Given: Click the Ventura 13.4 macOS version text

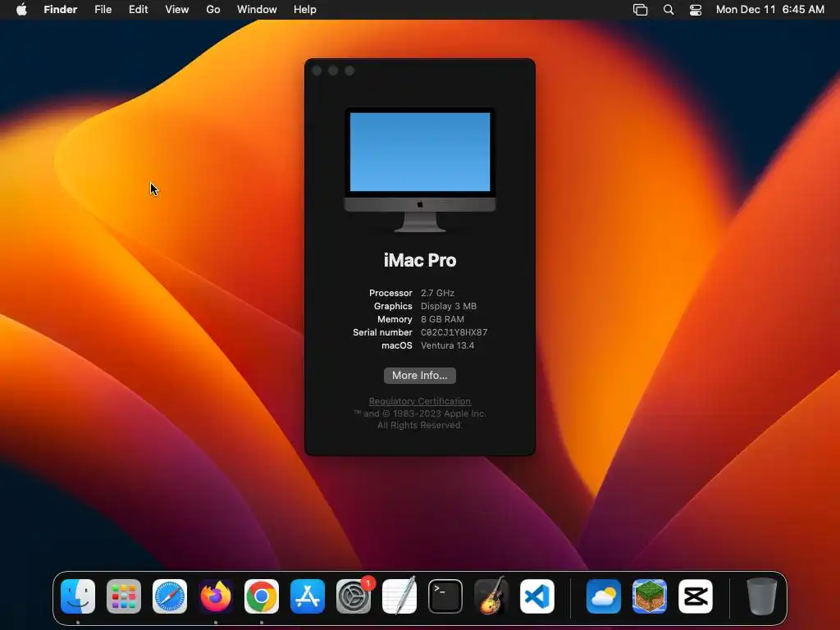Looking at the screenshot, I should [x=447, y=345].
